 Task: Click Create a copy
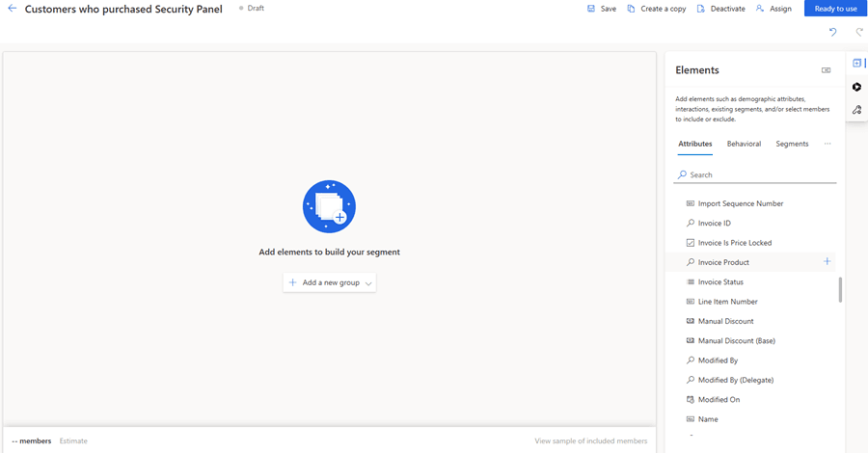(x=656, y=9)
